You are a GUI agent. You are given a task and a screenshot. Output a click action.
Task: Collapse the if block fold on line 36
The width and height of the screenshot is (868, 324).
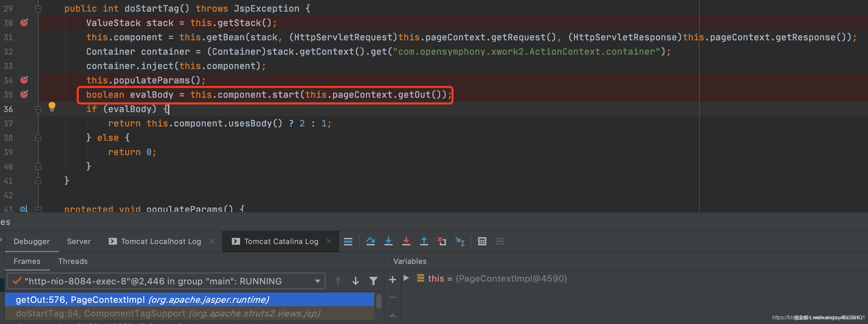coord(38,109)
